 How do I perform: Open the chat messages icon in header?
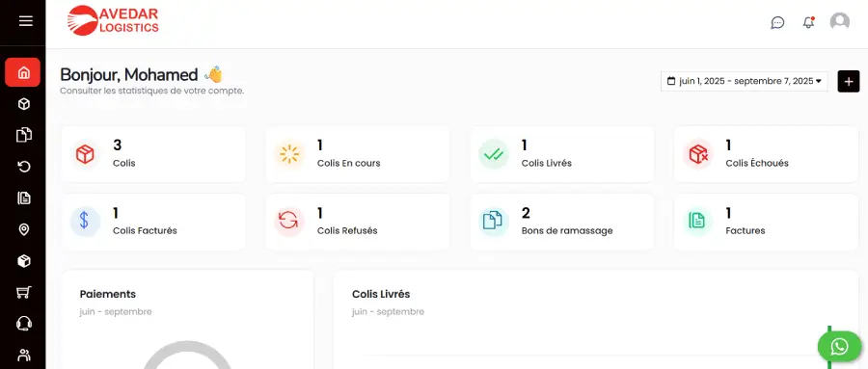click(x=777, y=23)
